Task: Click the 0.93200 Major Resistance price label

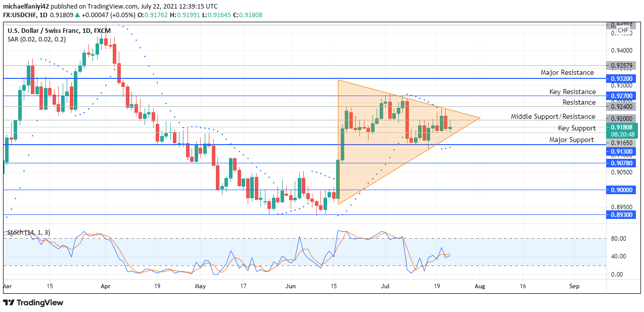Action: click(622, 79)
